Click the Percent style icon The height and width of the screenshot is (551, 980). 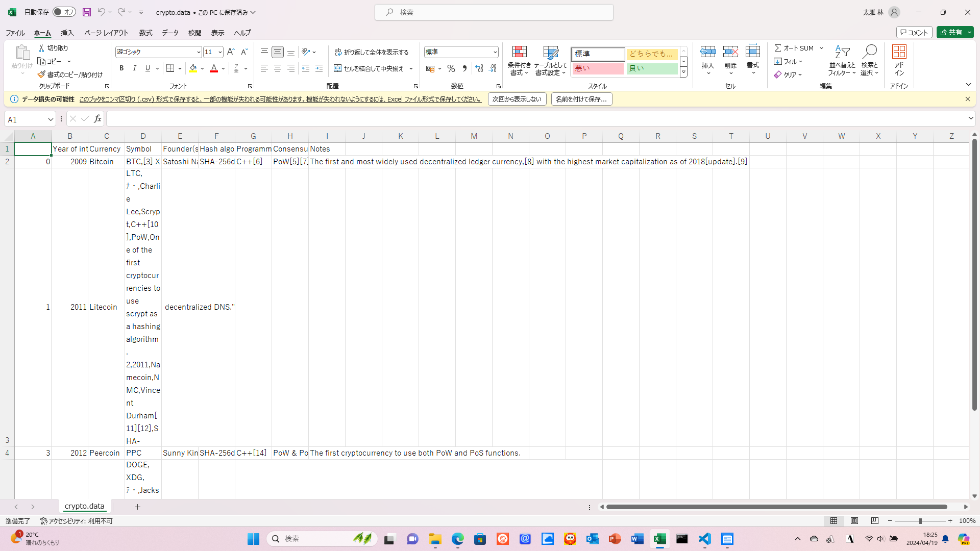point(451,68)
